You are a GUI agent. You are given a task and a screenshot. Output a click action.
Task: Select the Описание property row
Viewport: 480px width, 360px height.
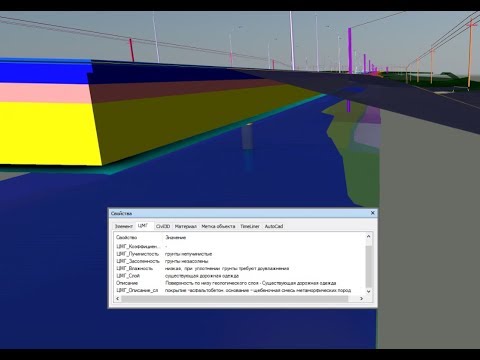pos(240,283)
